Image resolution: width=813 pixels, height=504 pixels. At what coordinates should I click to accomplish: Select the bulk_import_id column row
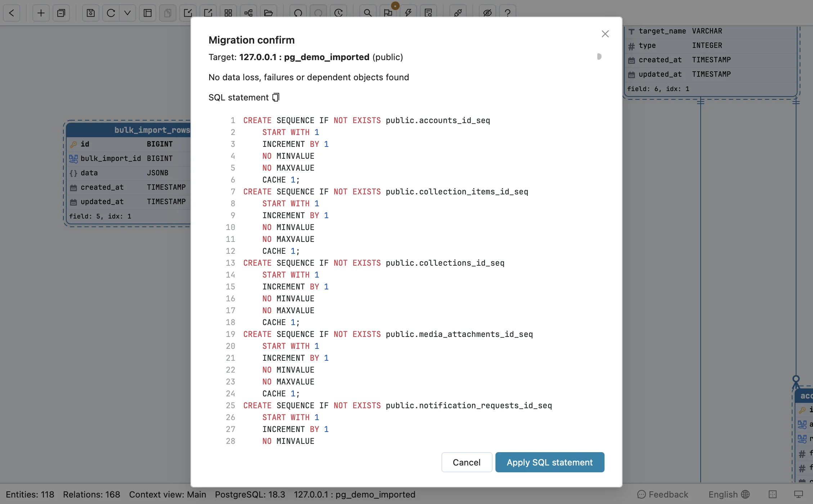tap(129, 158)
